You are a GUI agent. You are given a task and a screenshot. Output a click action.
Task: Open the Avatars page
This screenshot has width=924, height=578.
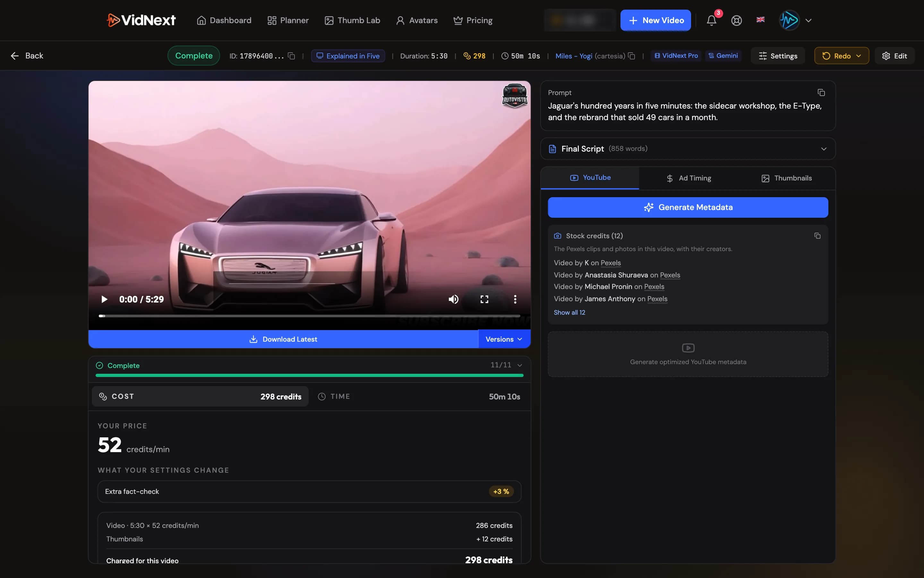pyautogui.click(x=416, y=20)
